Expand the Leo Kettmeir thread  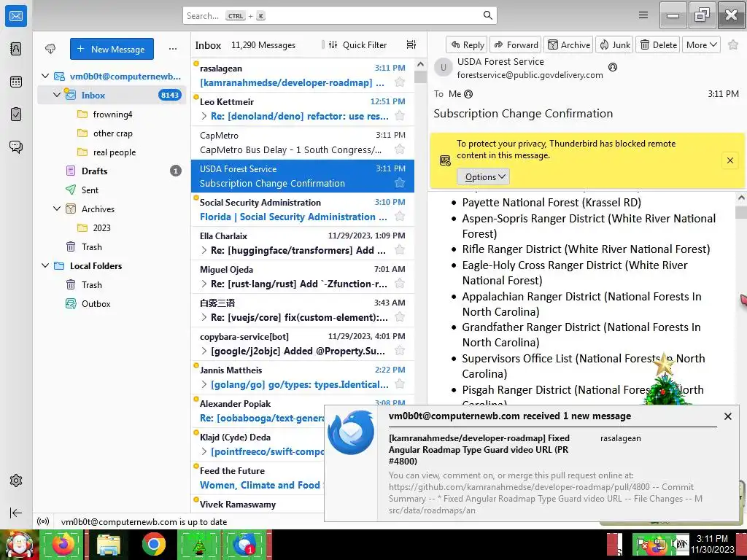204,116
